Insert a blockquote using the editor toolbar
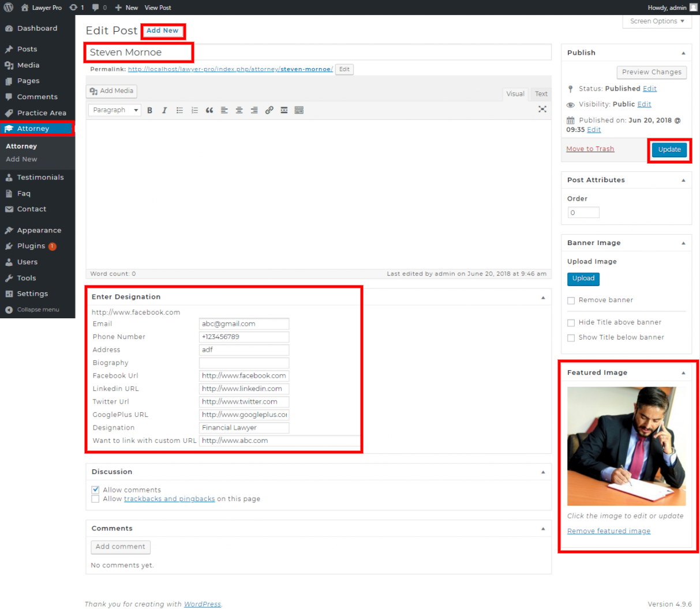 [x=209, y=110]
